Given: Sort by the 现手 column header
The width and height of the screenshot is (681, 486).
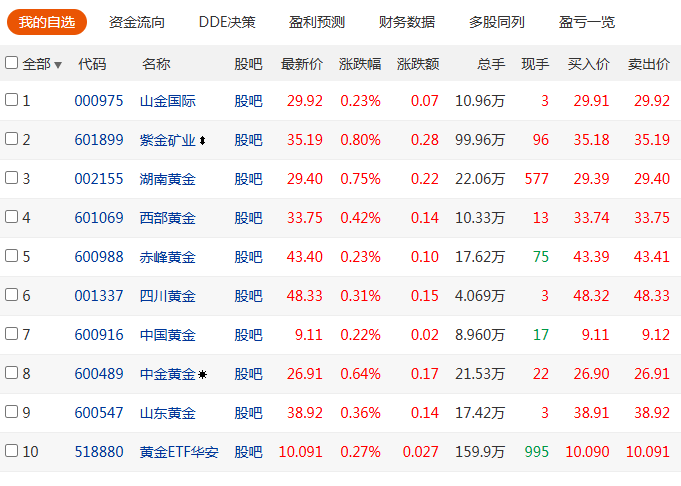Looking at the screenshot, I should pos(535,64).
